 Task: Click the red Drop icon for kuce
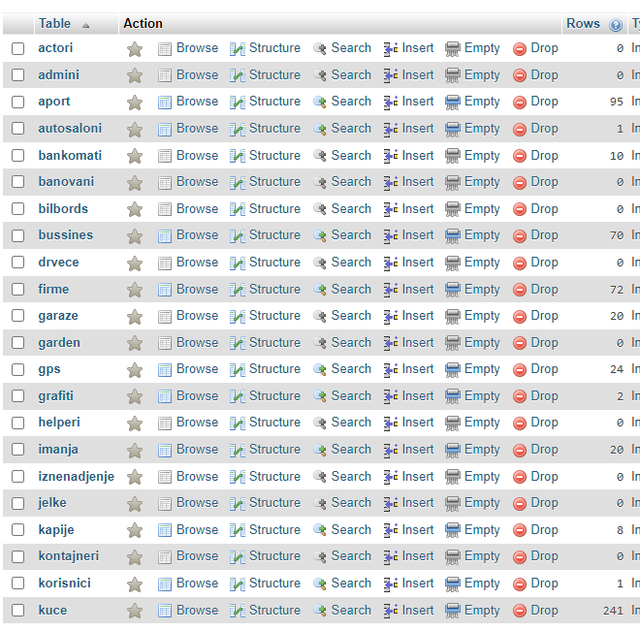pos(519,611)
